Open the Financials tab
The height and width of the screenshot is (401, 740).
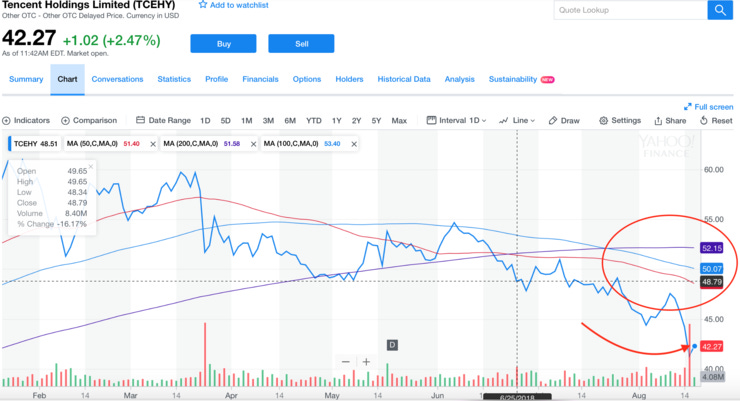(x=260, y=79)
